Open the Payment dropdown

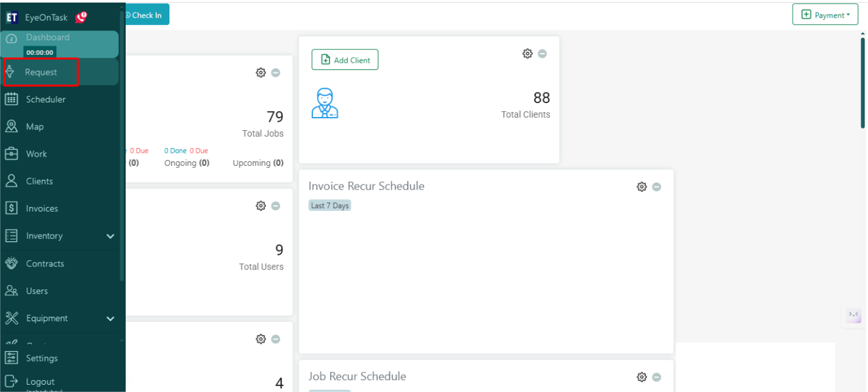pyautogui.click(x=825, y=15)
